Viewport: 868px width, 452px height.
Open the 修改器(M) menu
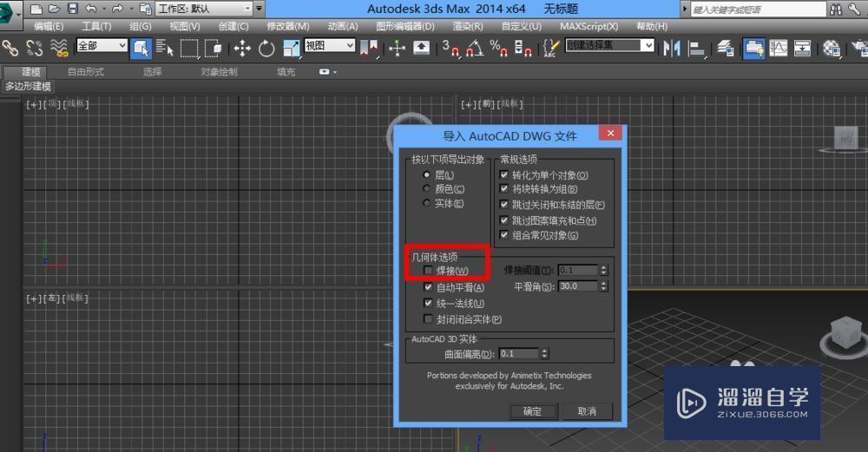[x=288, y=26]
